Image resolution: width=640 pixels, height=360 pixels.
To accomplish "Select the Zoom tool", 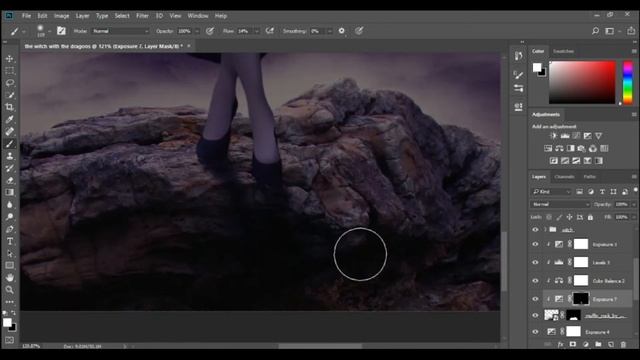I will (x=9, y=290).
